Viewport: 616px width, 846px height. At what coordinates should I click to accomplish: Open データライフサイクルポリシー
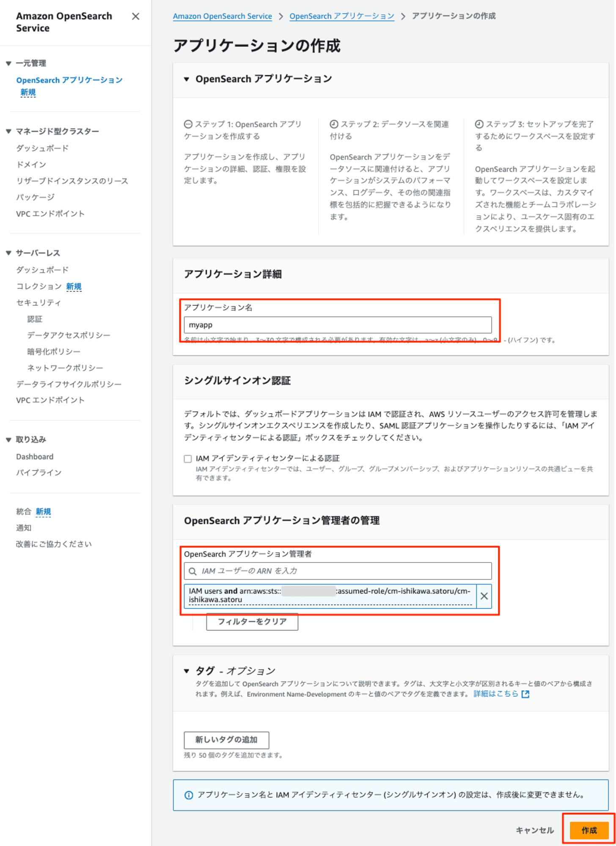pos(69,384)
